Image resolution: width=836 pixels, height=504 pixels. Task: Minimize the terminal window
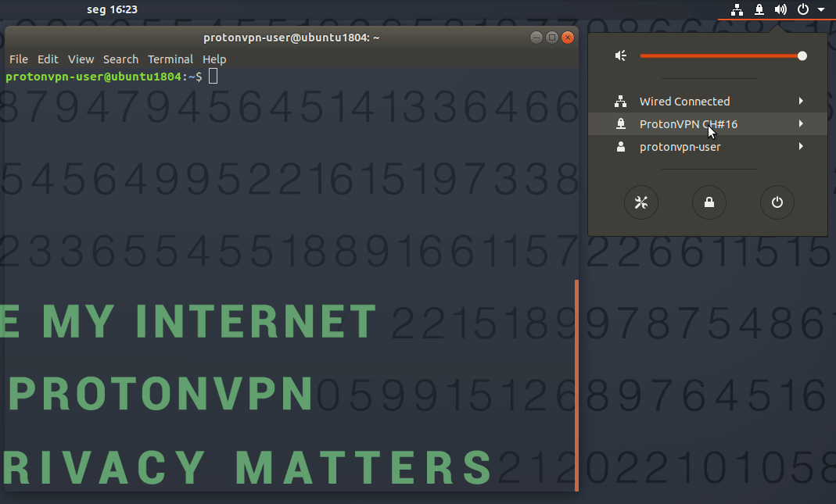click(536, 38)
